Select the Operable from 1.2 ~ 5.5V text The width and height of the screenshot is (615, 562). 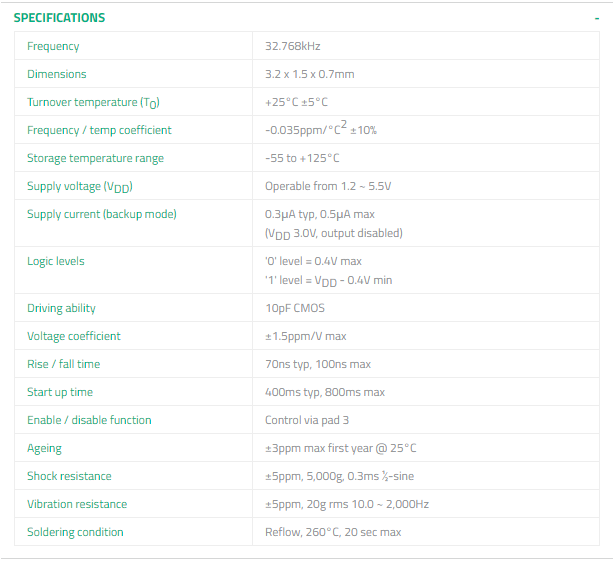click(328, 186)
